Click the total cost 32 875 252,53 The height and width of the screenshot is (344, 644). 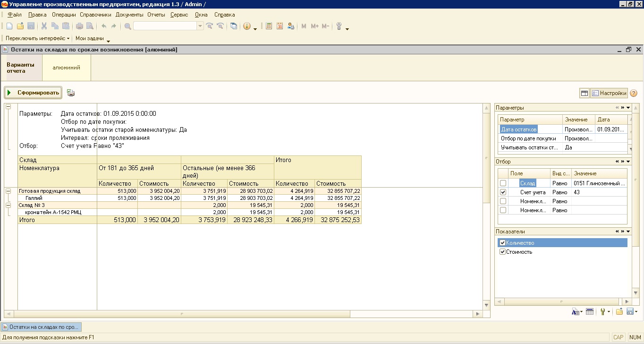coord(340,220)
